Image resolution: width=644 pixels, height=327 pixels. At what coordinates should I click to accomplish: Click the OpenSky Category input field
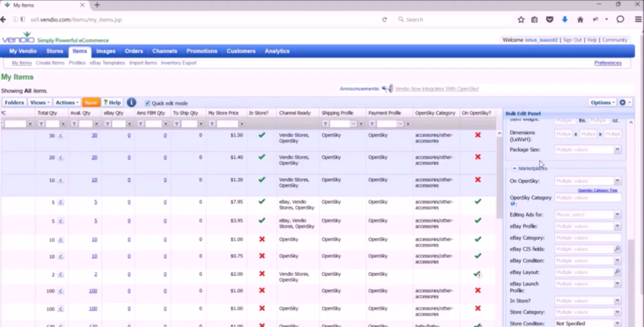point(587,198)
